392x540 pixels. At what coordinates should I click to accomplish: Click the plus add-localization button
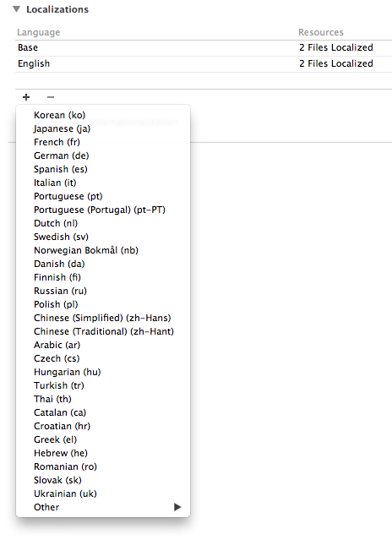click(x=26, y=97)
